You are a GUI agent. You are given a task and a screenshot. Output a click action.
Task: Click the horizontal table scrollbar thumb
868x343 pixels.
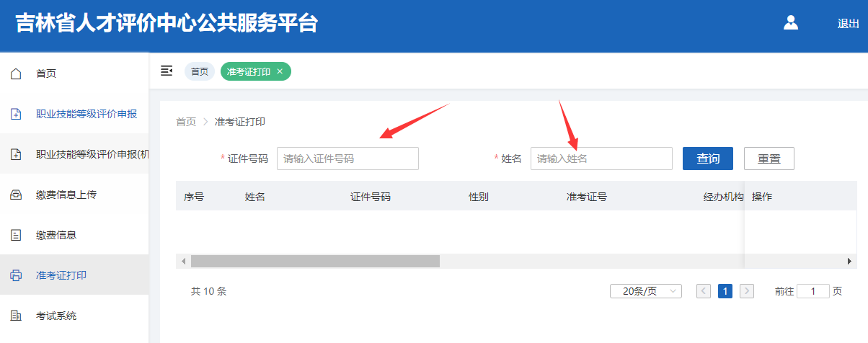pyautogui.click(x=315, y=261)
